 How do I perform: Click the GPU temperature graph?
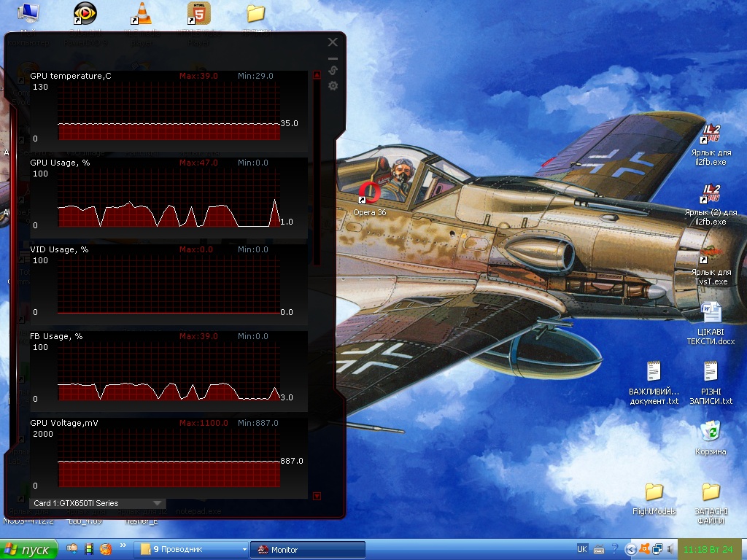(169, 111)
